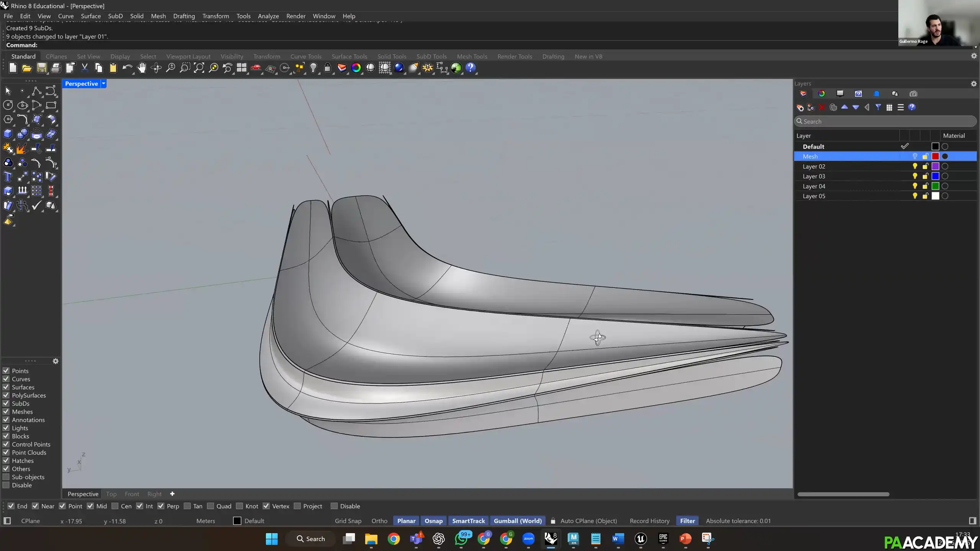Image resolution: width=980 pixels, height=551 pixels.
Task: Select the Text tool in the sidebar
Action: click(x=8, y=176)
